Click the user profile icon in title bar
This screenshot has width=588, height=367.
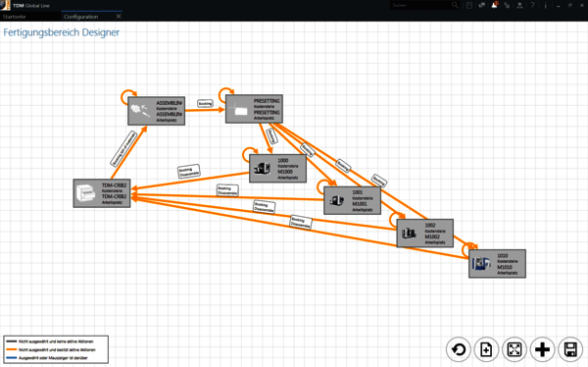coord(519,5)
